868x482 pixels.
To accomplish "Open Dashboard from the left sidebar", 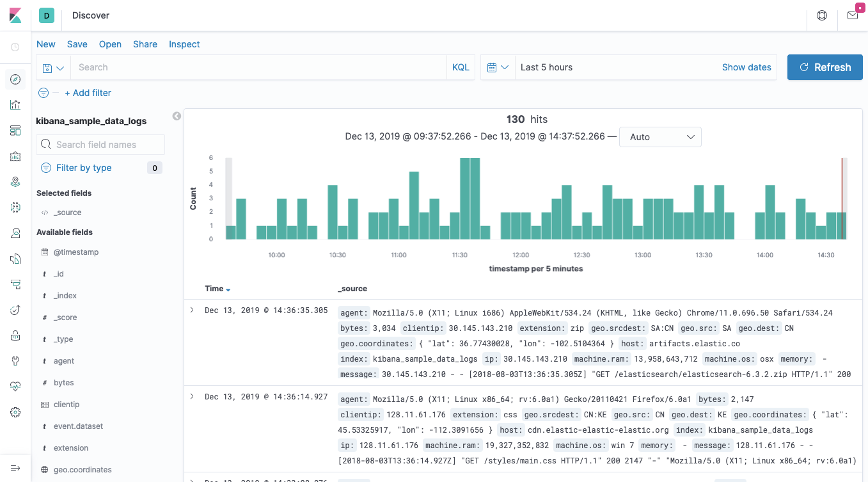I will click(x=15, y=131).
